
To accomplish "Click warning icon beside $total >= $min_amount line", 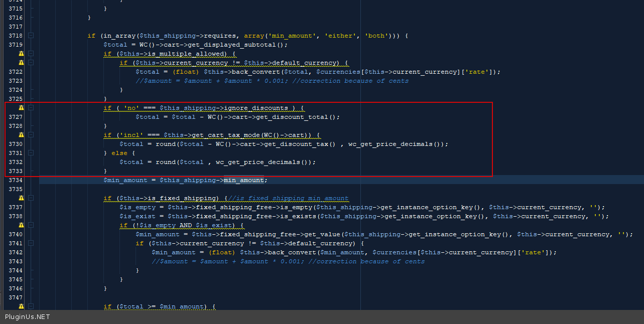I will point(21,306).
